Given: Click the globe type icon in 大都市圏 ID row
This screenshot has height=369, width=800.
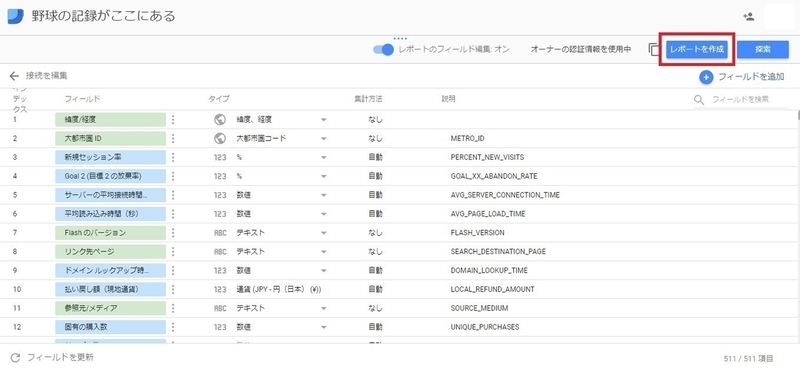Looking at the screenshot, I should click(220, 138).
